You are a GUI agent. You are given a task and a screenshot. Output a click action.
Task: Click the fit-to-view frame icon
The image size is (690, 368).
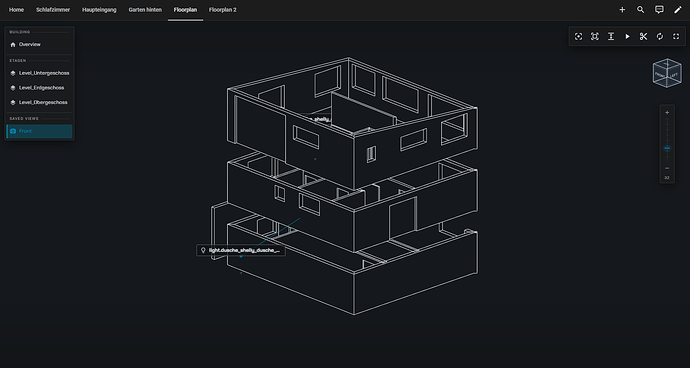(x=595, y=37)
